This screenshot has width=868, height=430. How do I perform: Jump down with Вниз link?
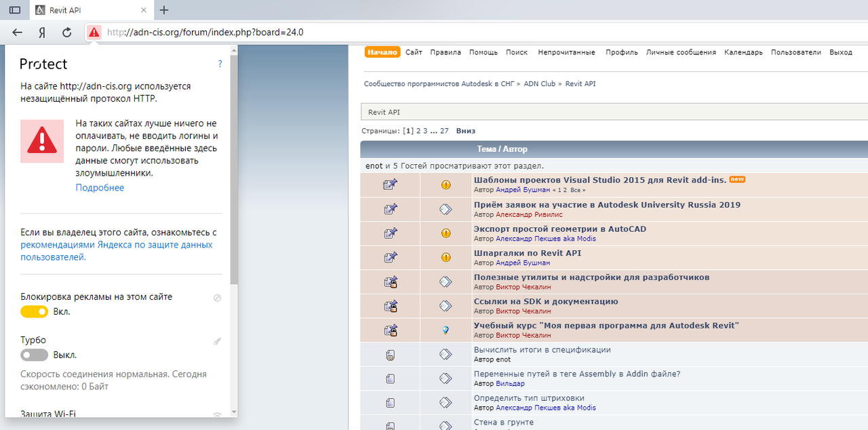tap(466, 131)
